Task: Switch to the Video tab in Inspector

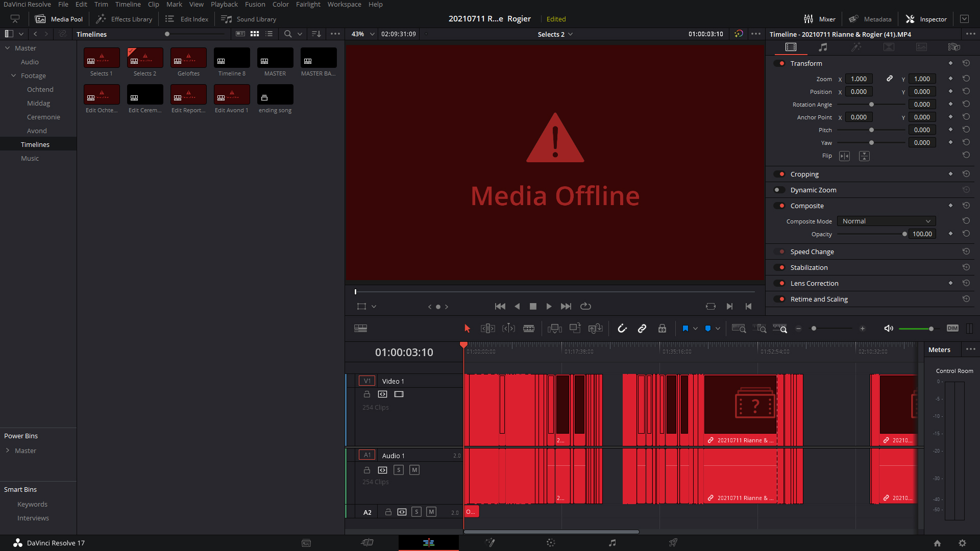Action: point(791,47)
